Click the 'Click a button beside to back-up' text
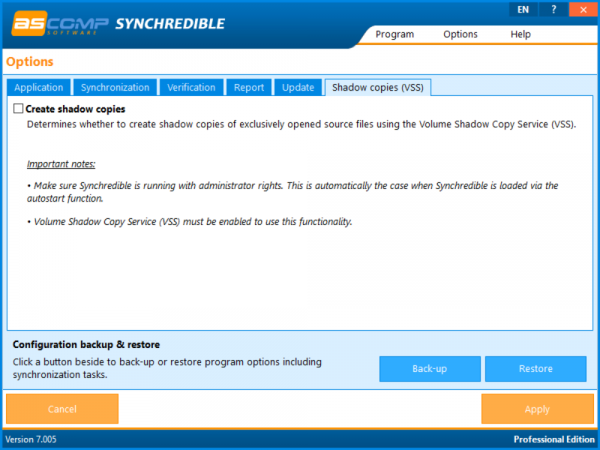This screenshot has width=600, height=450. tap(167, 368)
